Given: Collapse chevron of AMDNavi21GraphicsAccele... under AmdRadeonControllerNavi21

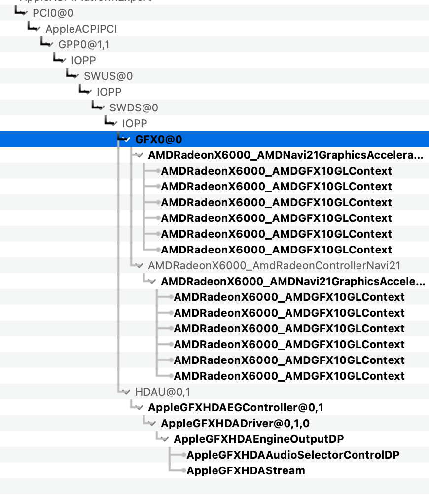Looking at the screenshot, I should point(152,282).
